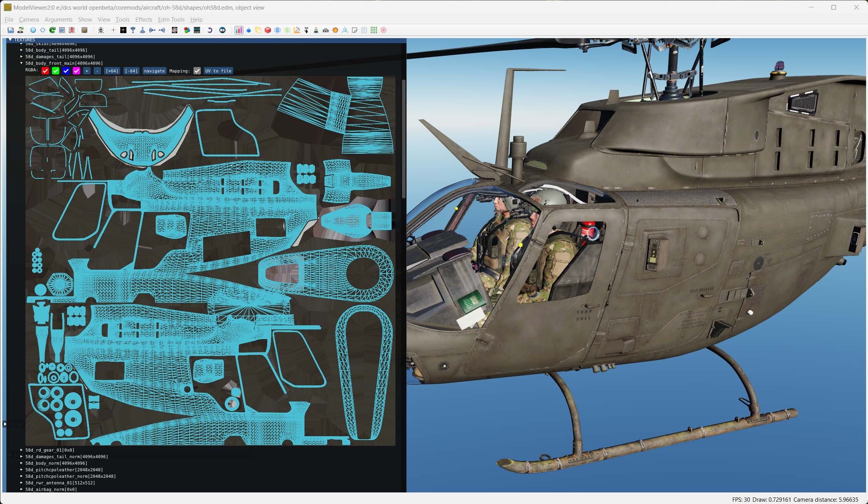
Task: Click the webcam camera toolbar icon
Action: [x=101, y=30]
